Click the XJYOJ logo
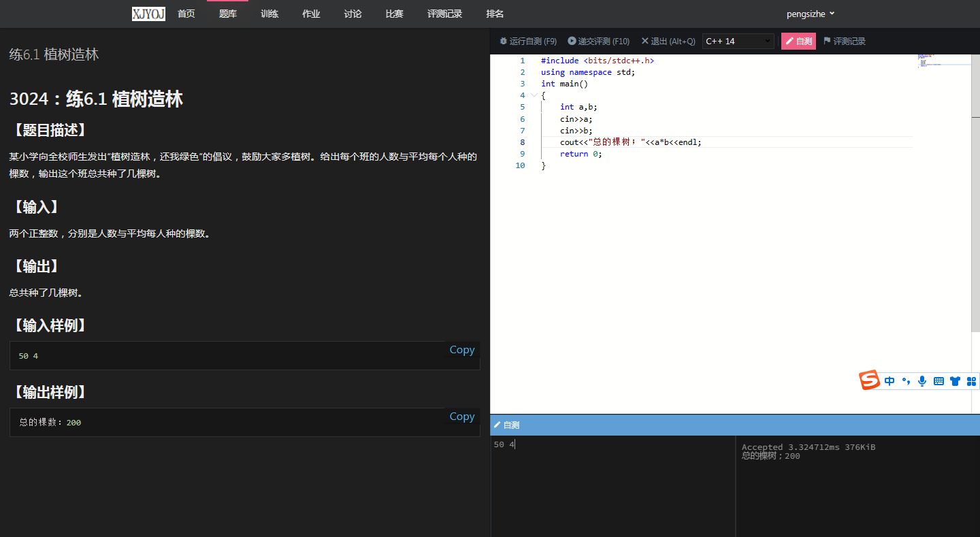 coord(148,14)
